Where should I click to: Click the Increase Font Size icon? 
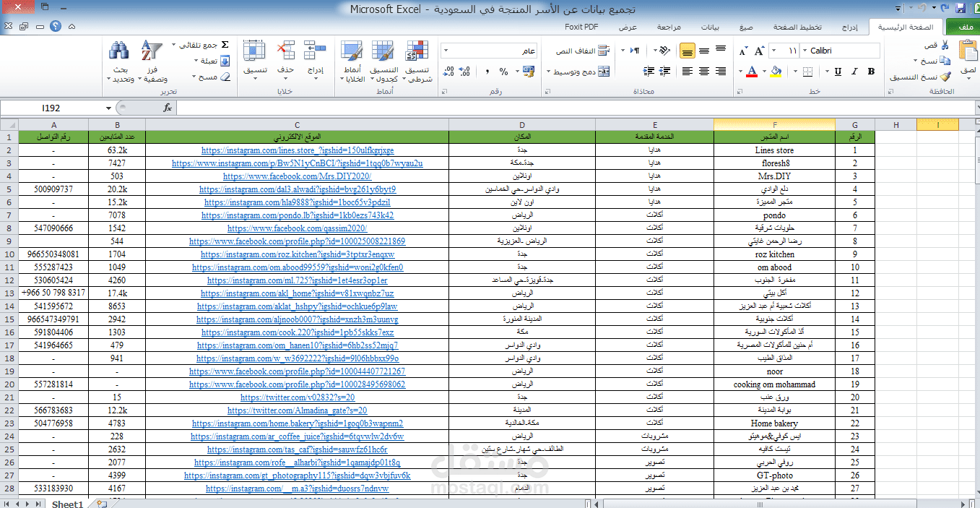760,51
